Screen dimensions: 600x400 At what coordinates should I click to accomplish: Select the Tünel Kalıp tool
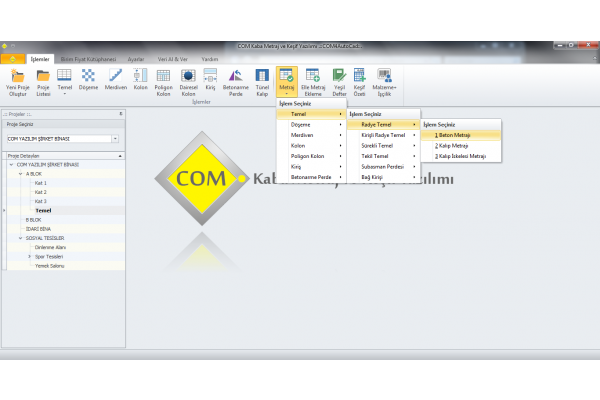tap(262, 82)
